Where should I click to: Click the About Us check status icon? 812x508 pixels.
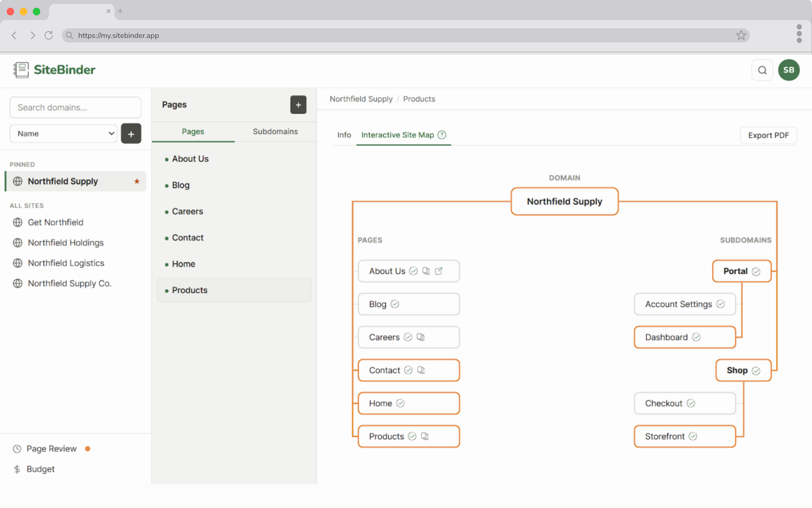coord(413,271)
